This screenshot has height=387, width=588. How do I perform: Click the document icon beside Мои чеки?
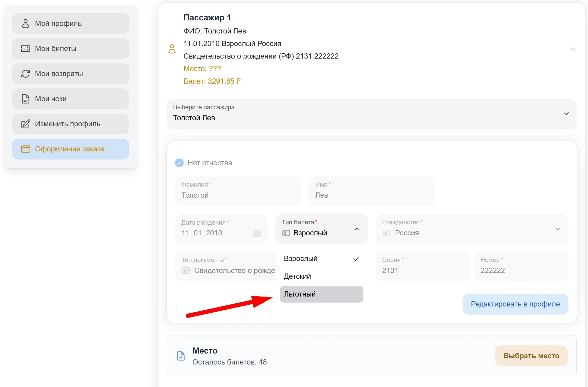25,99
